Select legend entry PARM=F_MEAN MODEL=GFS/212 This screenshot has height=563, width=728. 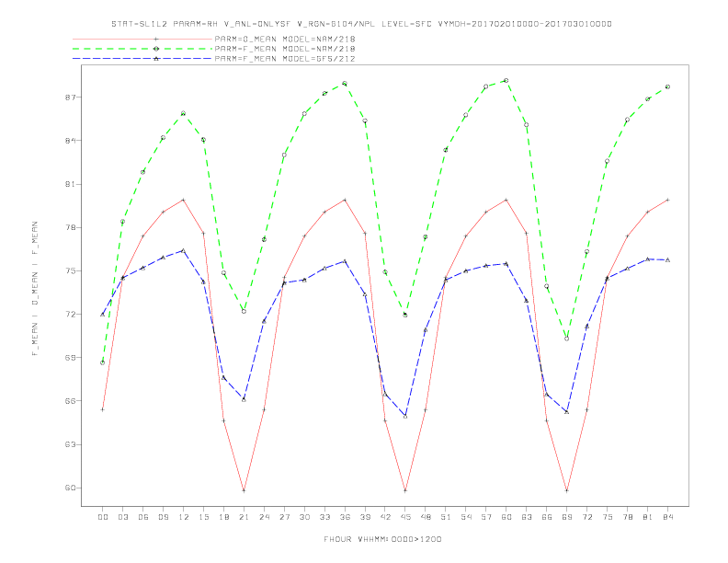[x=285, y=59]
